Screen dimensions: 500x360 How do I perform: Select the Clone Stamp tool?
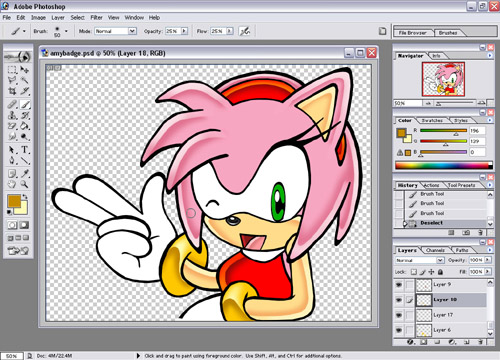12,115
